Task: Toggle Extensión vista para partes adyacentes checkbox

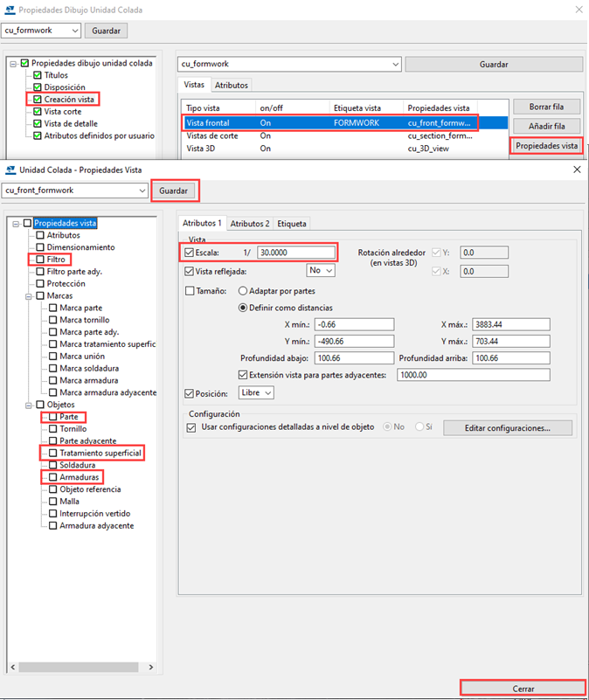Action: click(x=244, y=375)
